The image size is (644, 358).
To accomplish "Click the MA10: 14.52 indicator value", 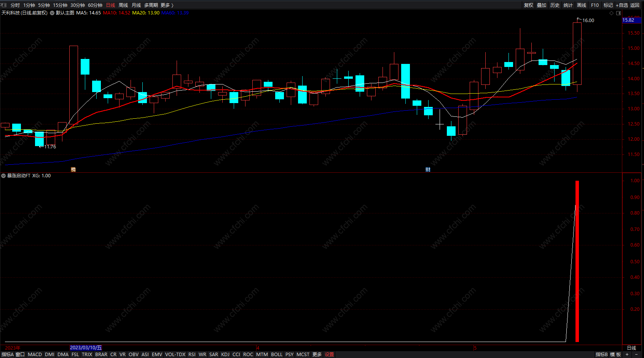I will coord(116,13).
